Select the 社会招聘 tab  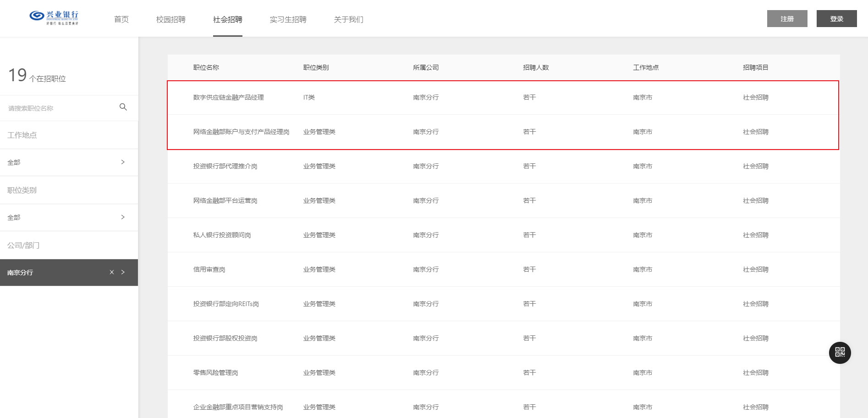click(228, 19)
